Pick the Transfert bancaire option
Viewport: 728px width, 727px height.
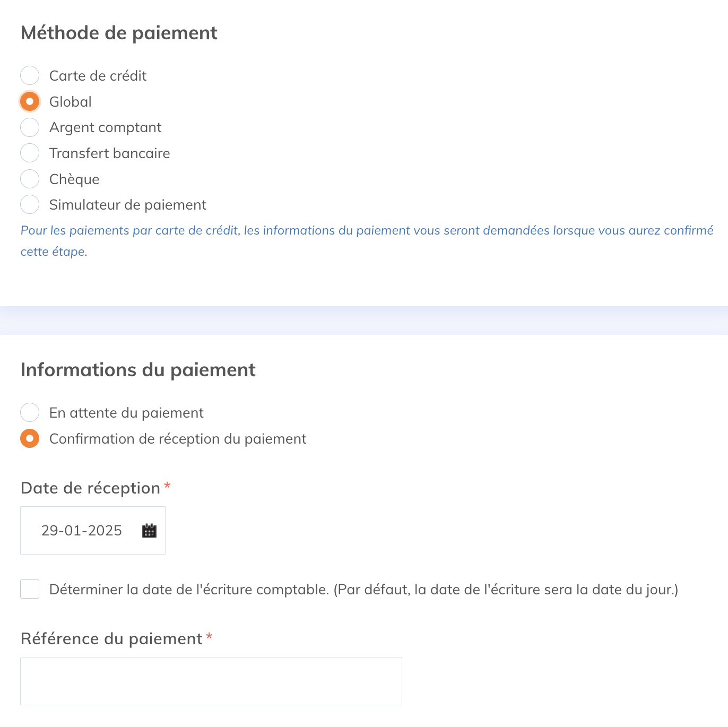click(x=30, y=153)
